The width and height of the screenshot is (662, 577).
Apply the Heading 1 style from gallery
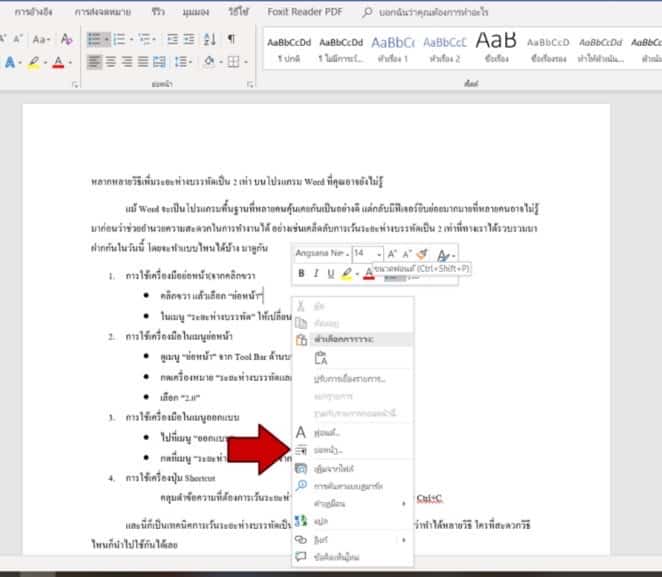[x=393, y=47]
